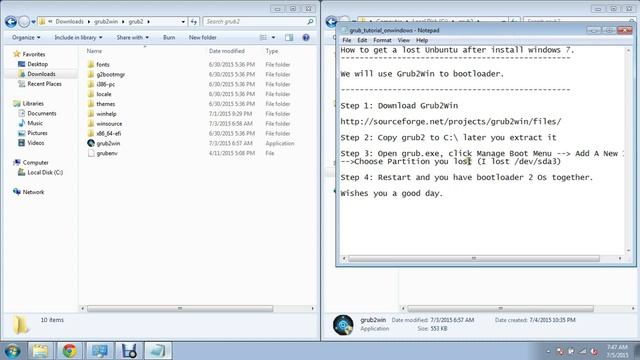Open recent pages dropdown beside Forward button
This screenshot has height=360, width=640.
(x=33, y=22)
